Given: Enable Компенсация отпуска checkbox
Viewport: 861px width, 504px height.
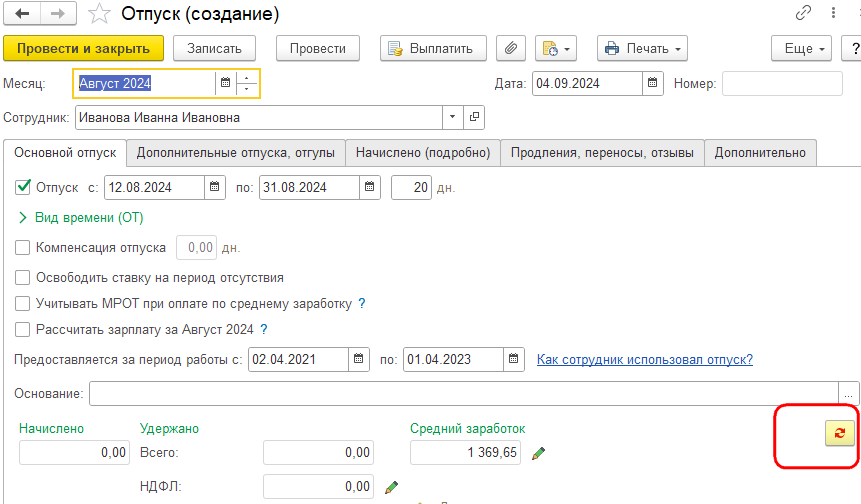Looking at the screenshot, I should tap(23, 248).
